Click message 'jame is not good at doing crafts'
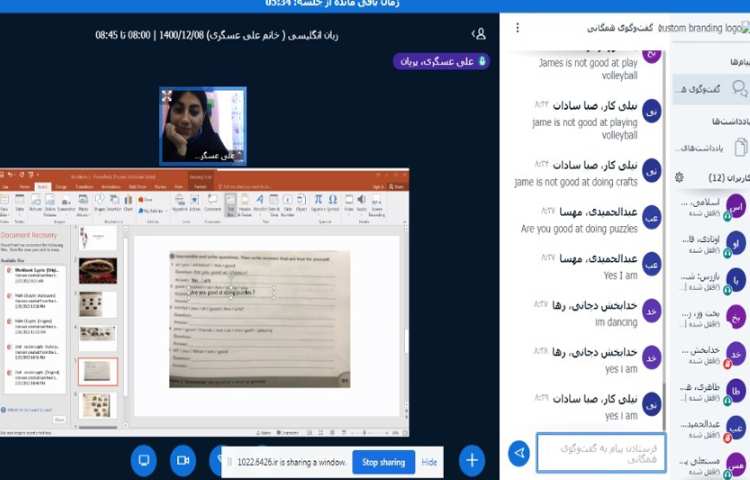The image size is (750, 480). (x=576, y=182)
